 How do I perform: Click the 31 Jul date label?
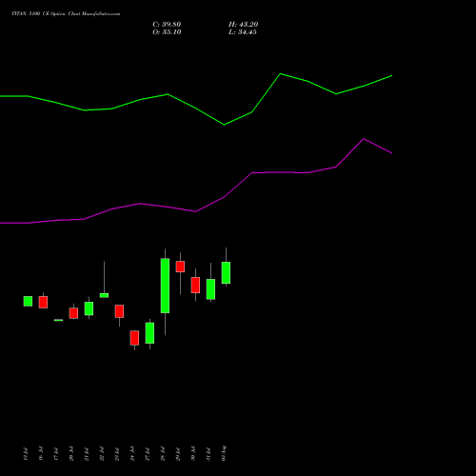208,453
